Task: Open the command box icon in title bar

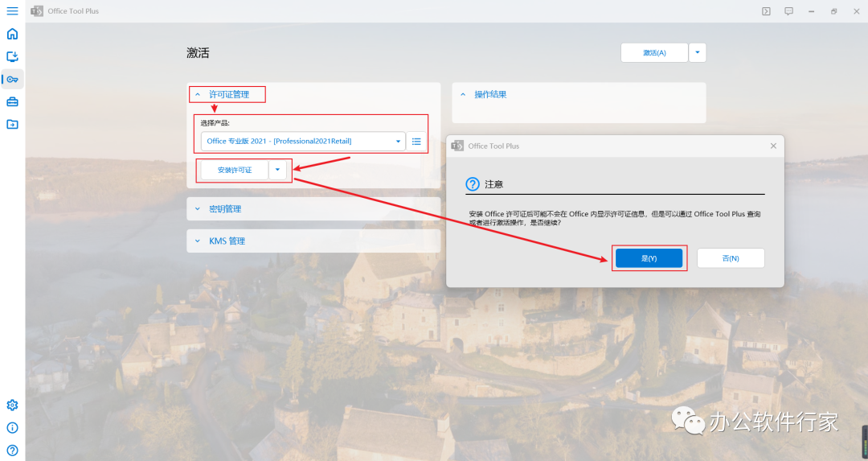Action: 766,11
